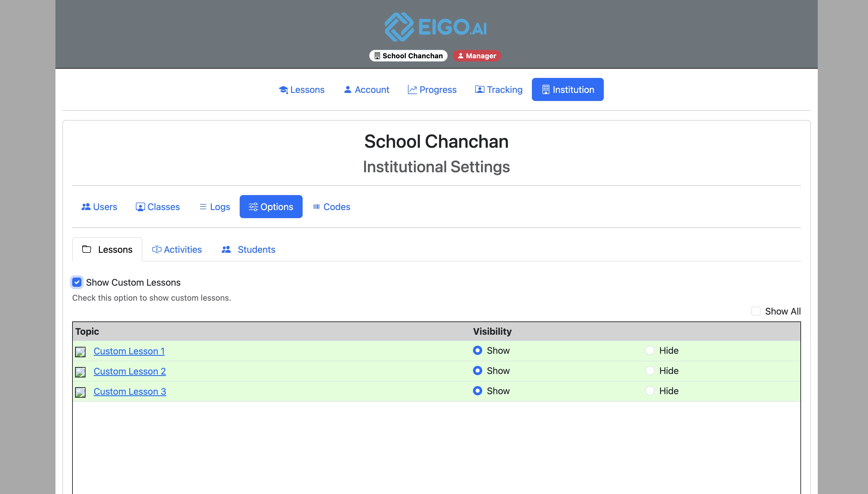This screenshot has height=494, width=868.
Task: Click the Options sliders icon
Action: [253, 207]
